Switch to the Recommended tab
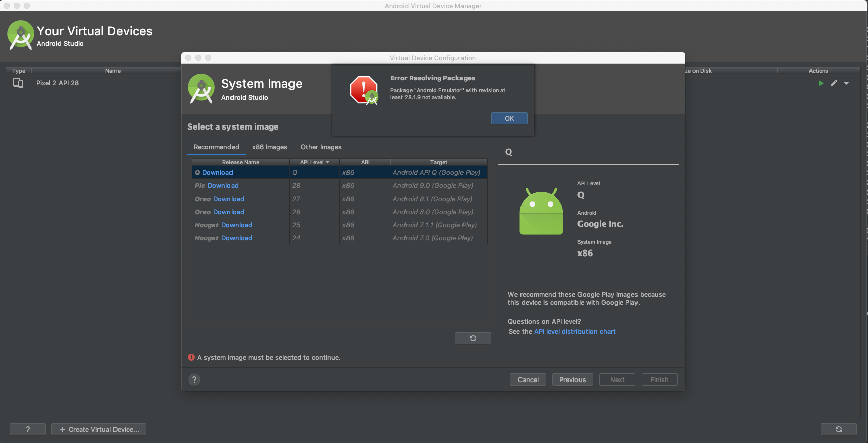868x443 pixels. point(216,147)
